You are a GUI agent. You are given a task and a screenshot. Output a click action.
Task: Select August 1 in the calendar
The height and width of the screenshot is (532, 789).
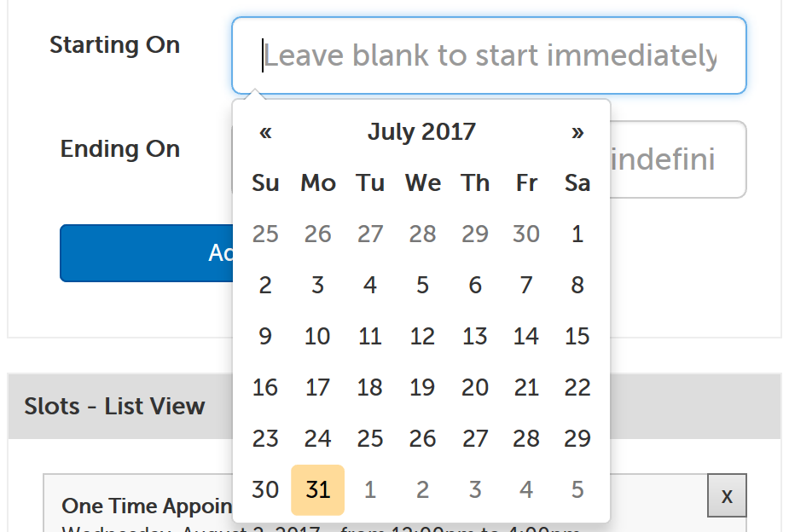click(370, 490)
